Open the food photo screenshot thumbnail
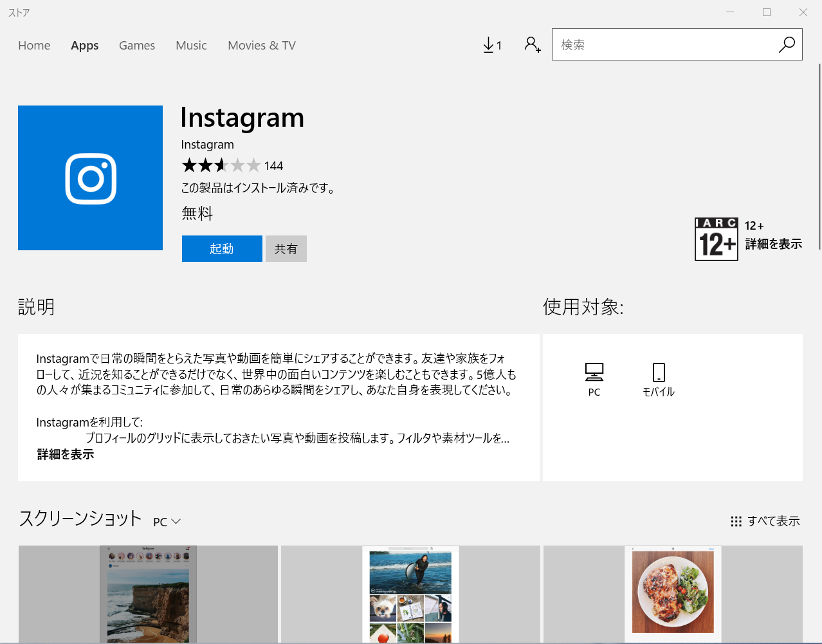822x644 pixels. click(x=673, y=594)
